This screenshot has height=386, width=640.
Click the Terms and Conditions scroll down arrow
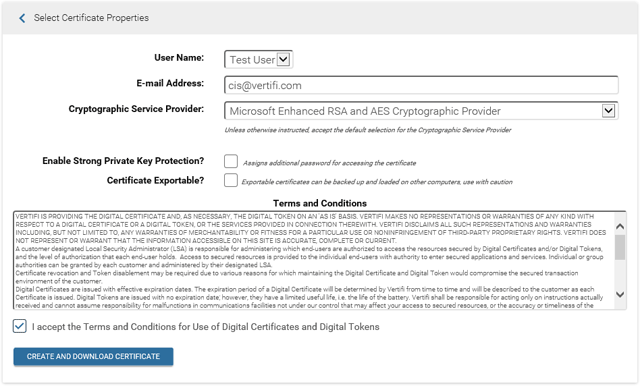point(620,294)
